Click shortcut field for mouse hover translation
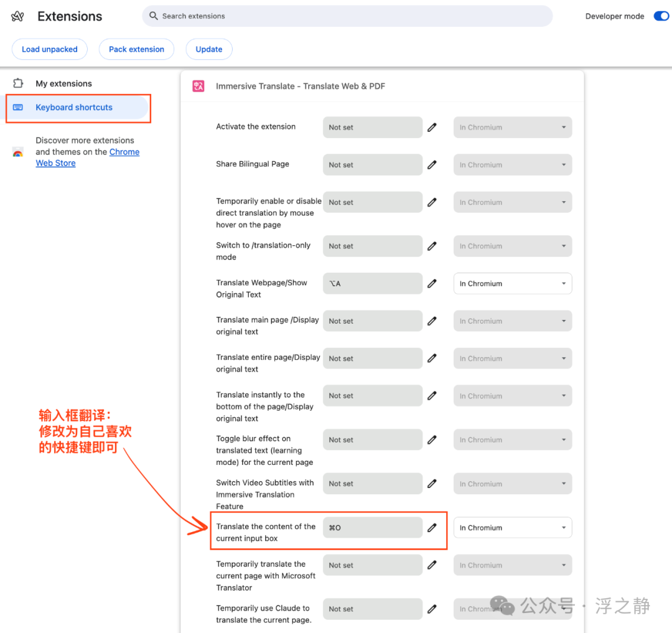The image size is (672, 633). tap(373, 202)
